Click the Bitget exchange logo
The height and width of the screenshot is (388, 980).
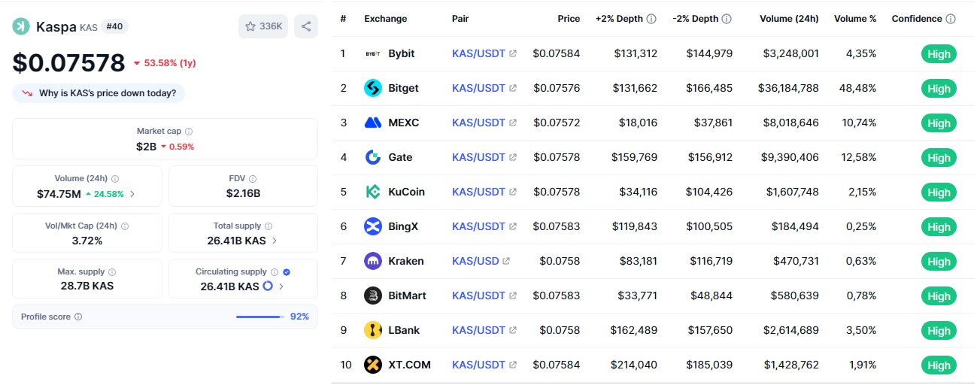click(373, 89)
